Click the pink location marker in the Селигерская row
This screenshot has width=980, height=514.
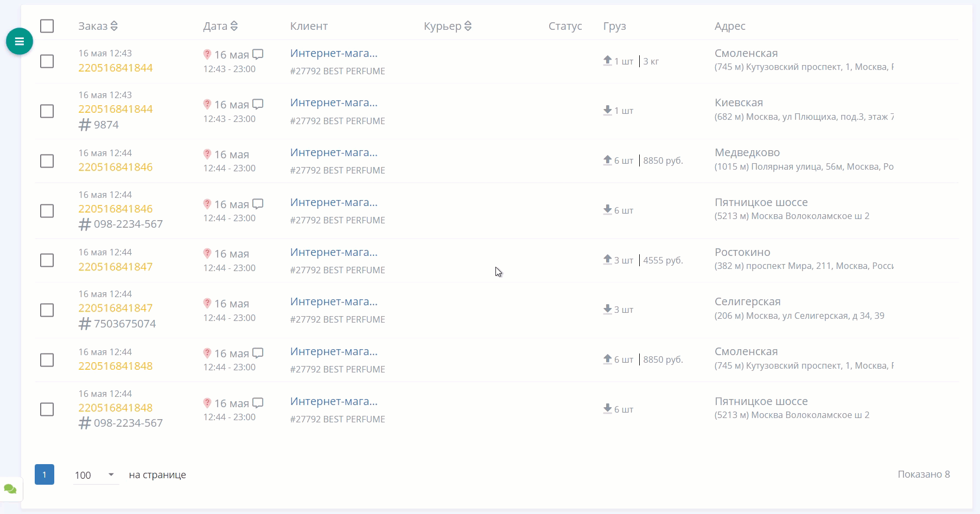pyautogui.click(x=207, y=303)
